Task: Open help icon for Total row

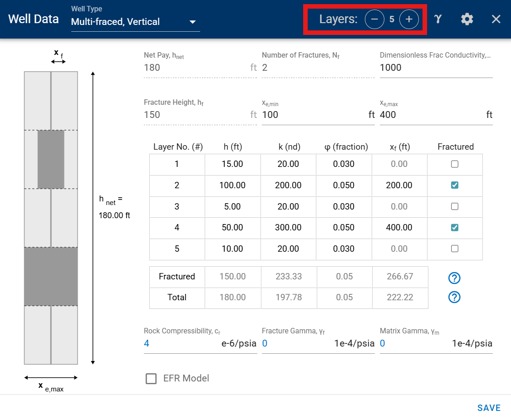Action: click(454, 297)
